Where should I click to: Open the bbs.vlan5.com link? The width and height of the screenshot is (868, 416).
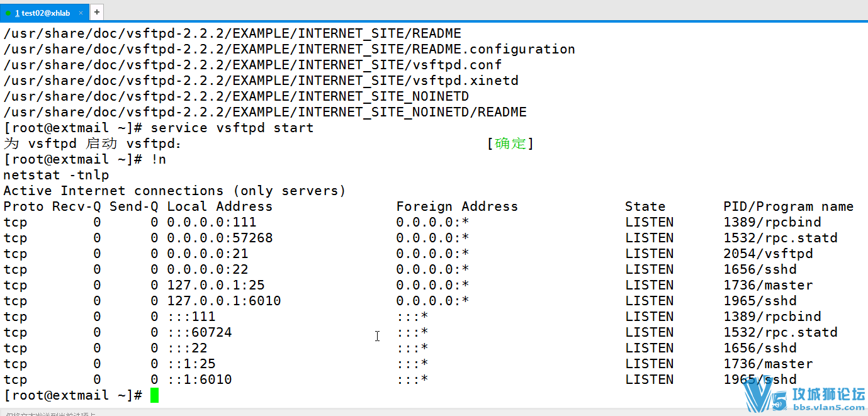point(827,408)
